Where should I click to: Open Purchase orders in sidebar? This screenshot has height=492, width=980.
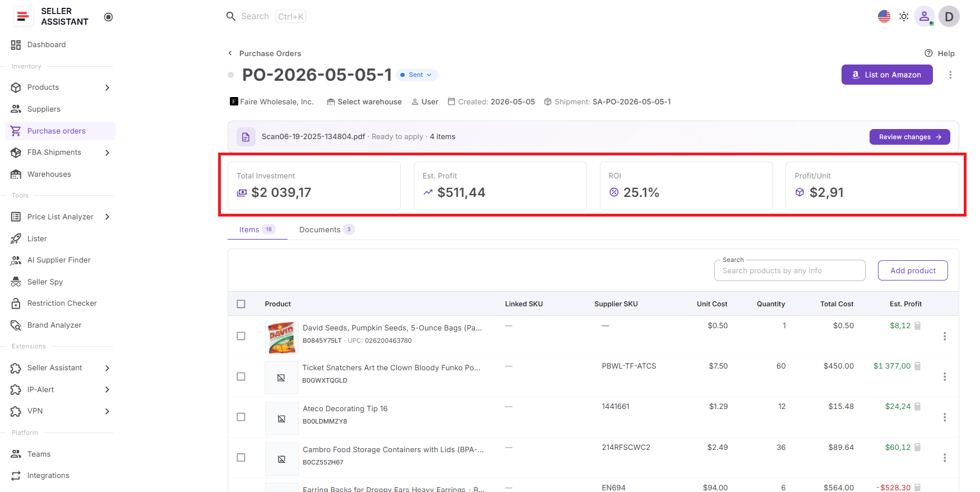pos(60,131)
